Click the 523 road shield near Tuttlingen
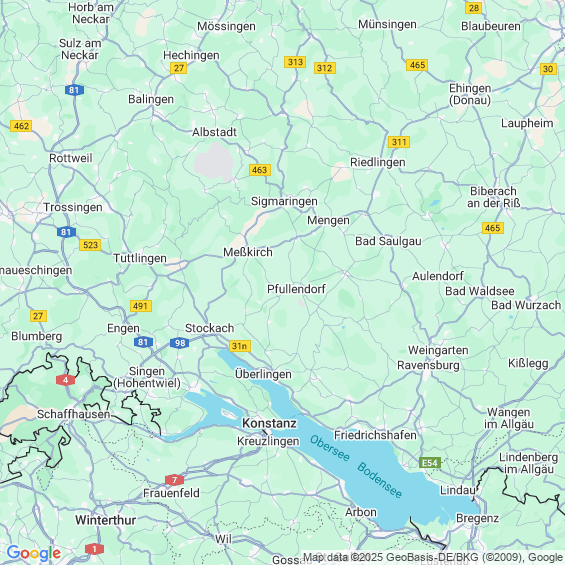This screenshot has width=565, height=565. 90,245
